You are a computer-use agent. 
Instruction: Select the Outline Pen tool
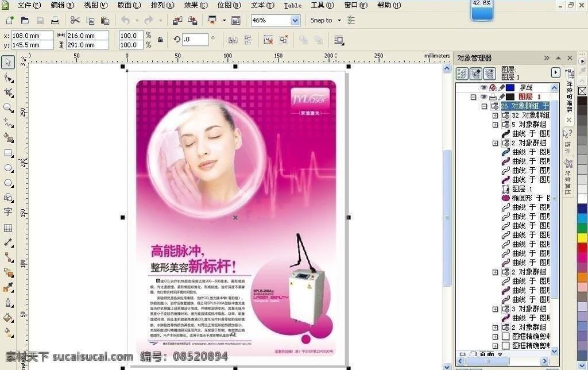pyautogui.click(x=8, y=302)
